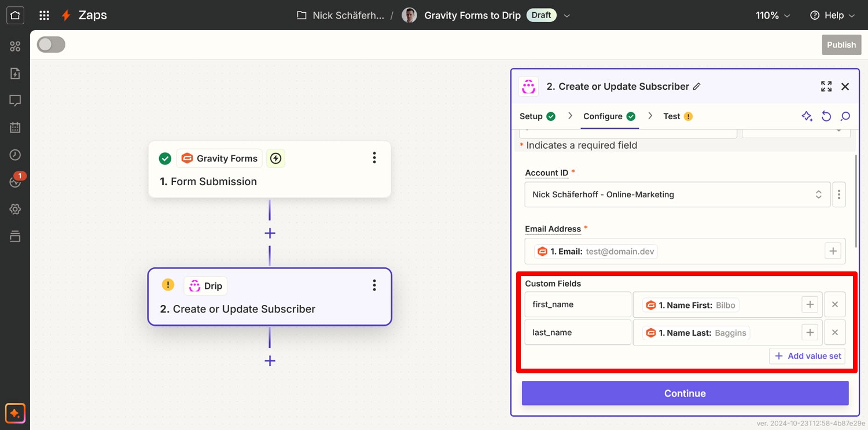Image resolution: width=868 pixels, height=430 pixels.
Task: Click the user avatar in header
Action: point(409,16)
